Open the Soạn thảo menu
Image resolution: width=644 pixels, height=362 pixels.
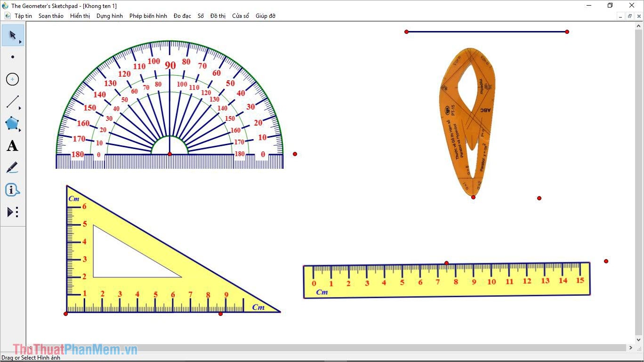click(51, 16)
